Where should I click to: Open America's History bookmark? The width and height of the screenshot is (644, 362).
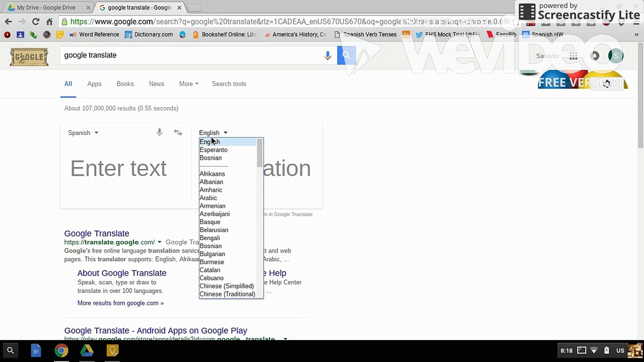[295, 35]
